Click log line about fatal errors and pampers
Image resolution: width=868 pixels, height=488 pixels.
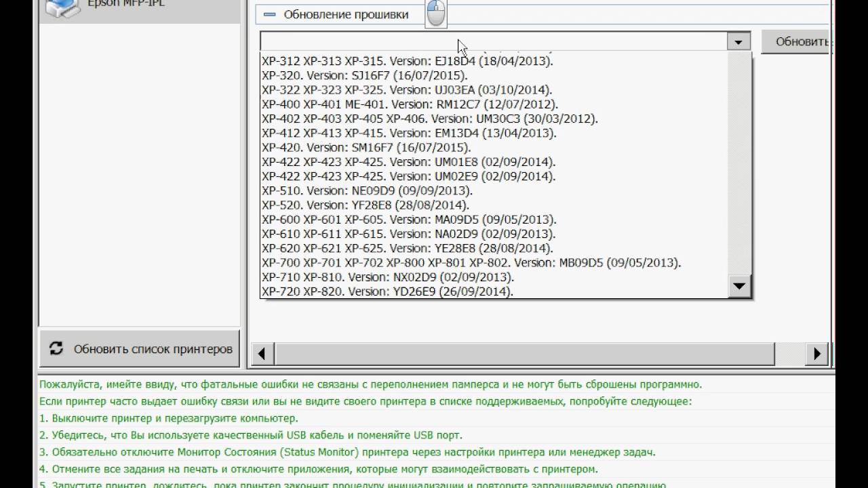tap(370, 384)
